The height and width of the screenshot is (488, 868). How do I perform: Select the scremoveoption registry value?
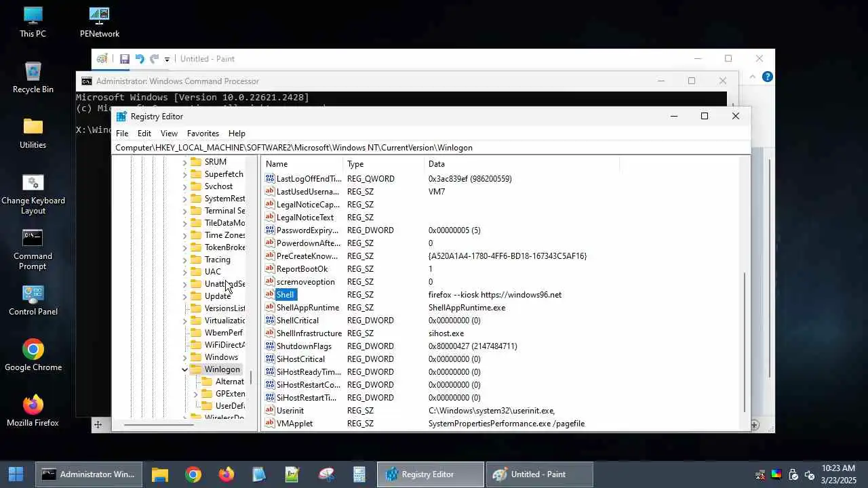[x=305, y=282]
